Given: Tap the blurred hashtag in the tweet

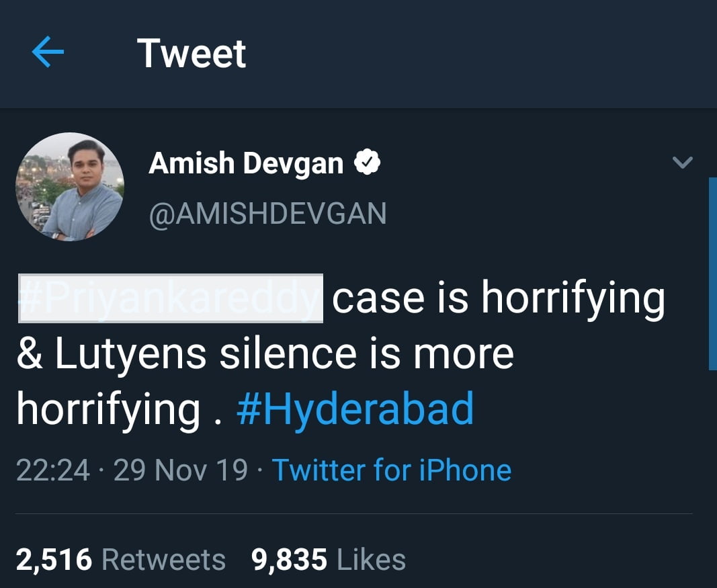Looking at the screenshot, I should coord(170,298).
